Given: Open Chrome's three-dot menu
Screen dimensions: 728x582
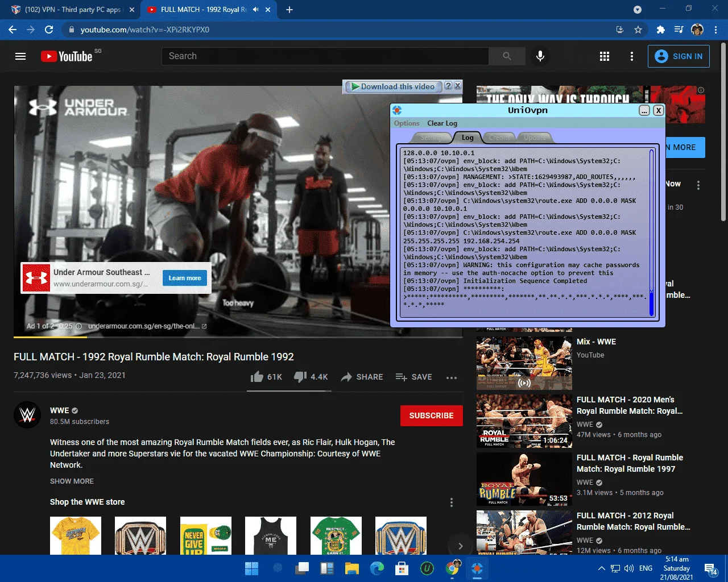Looking at the screenshot, I should tap(715, 30).
